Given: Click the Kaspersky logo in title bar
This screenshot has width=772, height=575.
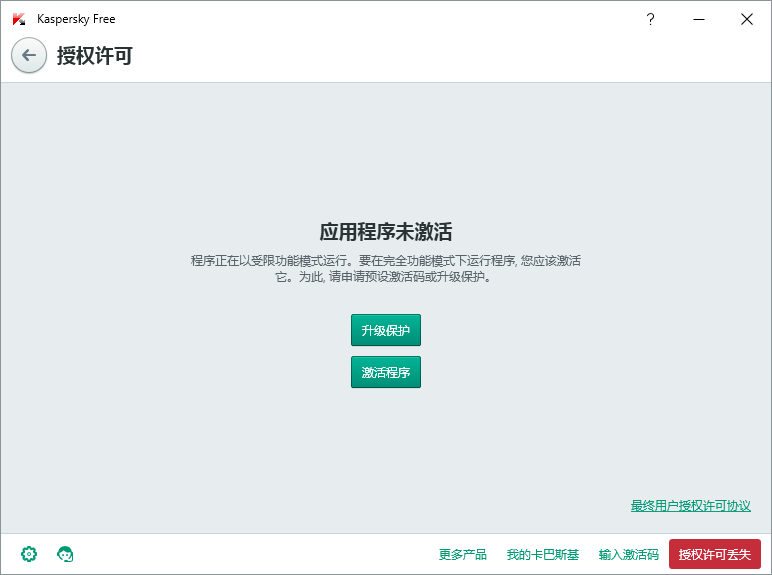Looking at the screenshot, I should click(x=19, y=19).
